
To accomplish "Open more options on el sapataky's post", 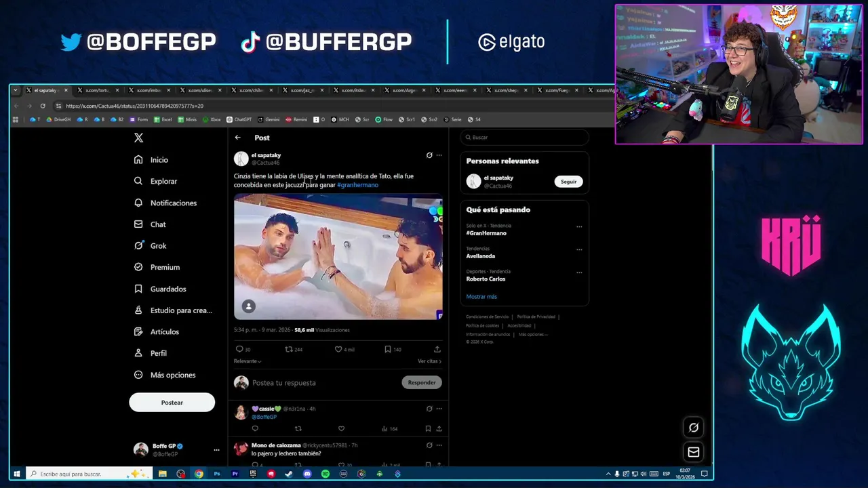I will pyautogui.click(x=439, y=155).
